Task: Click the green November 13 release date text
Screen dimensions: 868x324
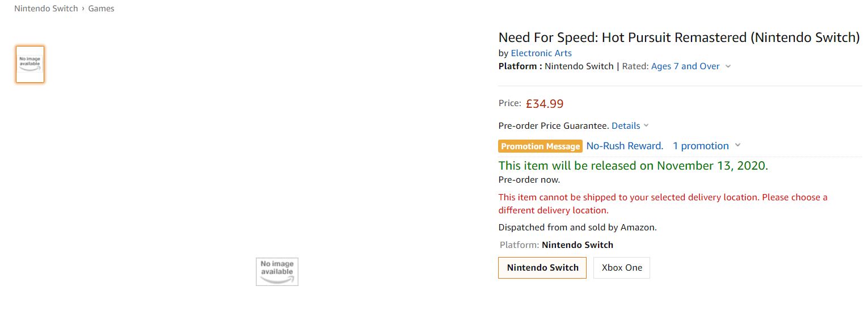Action: click(633, 166)
